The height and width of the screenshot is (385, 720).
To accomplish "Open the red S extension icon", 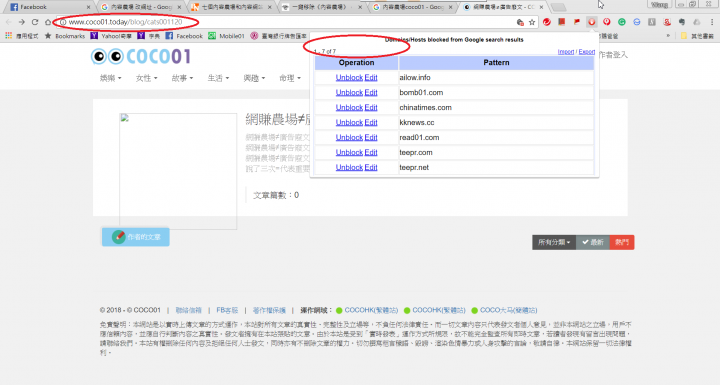I will click(667, 22).
